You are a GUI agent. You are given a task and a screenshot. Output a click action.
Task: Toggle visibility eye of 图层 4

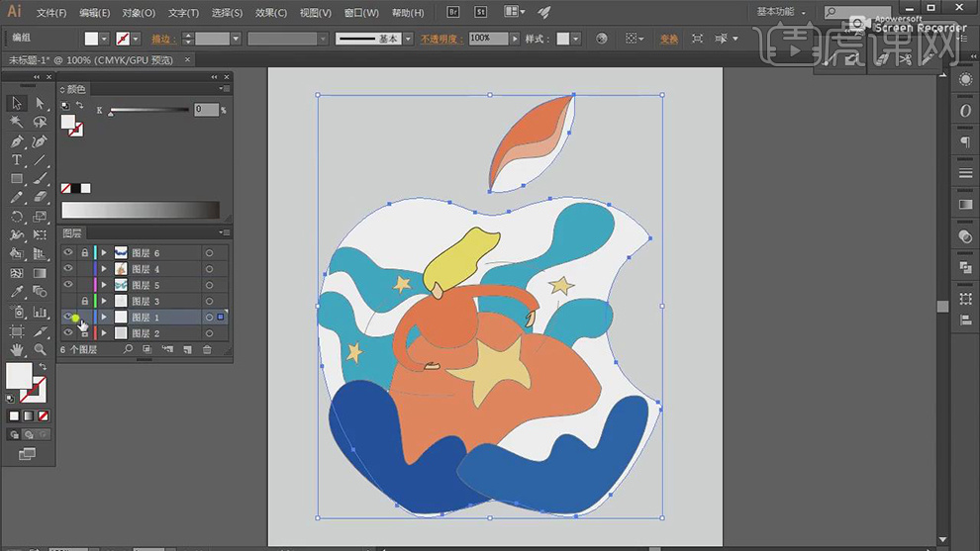(x=68, y=269)
